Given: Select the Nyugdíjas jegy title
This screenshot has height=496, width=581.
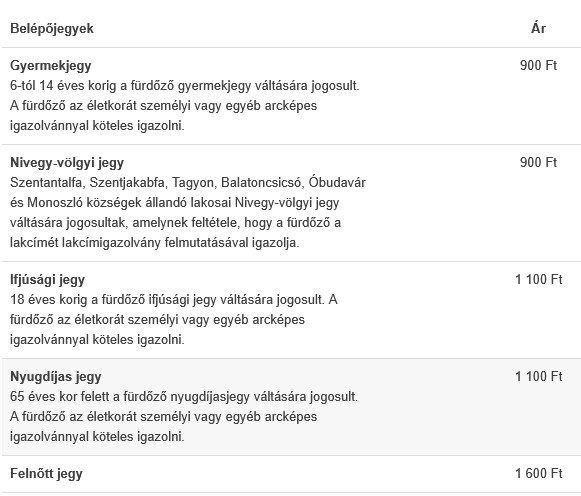Looking at the screenshot, I should click(56, 377).
